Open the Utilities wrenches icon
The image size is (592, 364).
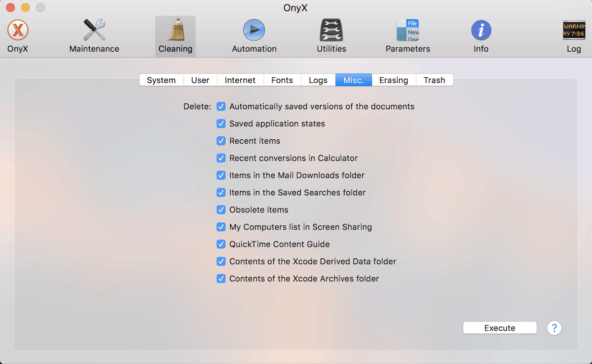pyautogui.click(x=331, y=31)
